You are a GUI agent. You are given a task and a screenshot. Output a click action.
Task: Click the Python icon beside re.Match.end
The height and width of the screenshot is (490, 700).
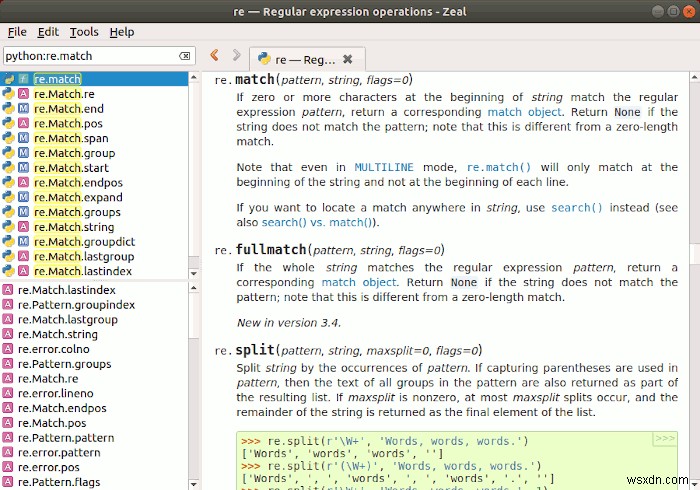pos(8,109)
